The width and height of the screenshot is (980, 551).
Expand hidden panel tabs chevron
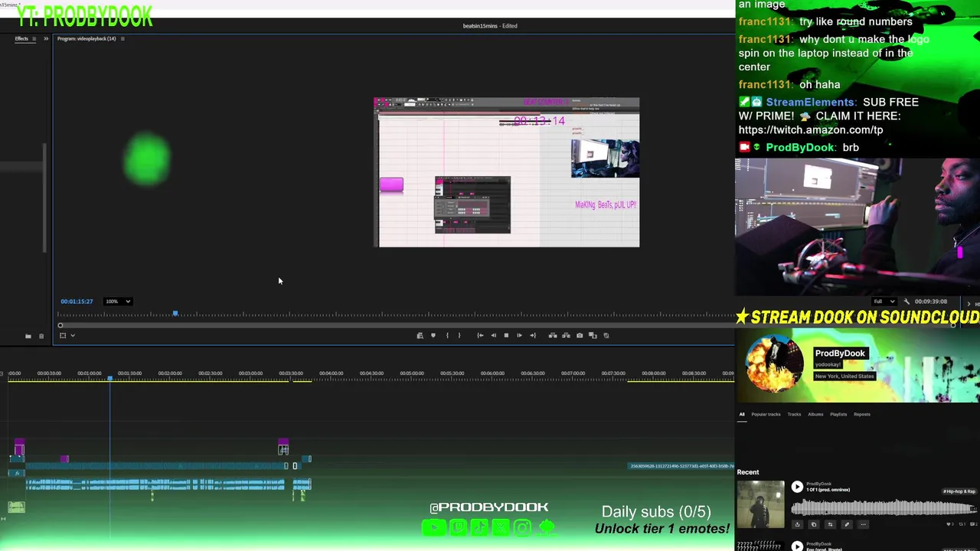(x=46, y=38)
